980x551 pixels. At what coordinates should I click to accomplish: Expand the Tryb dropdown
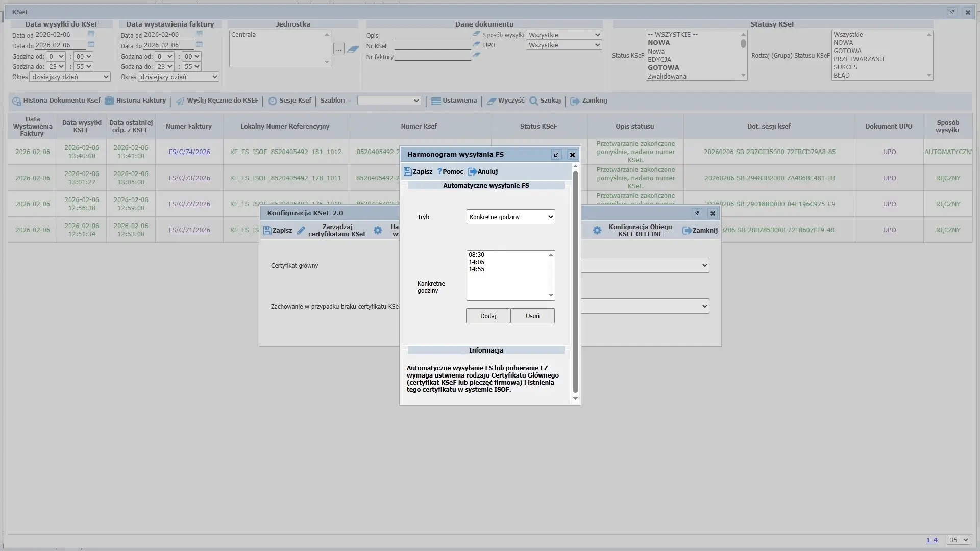(510, 217)
